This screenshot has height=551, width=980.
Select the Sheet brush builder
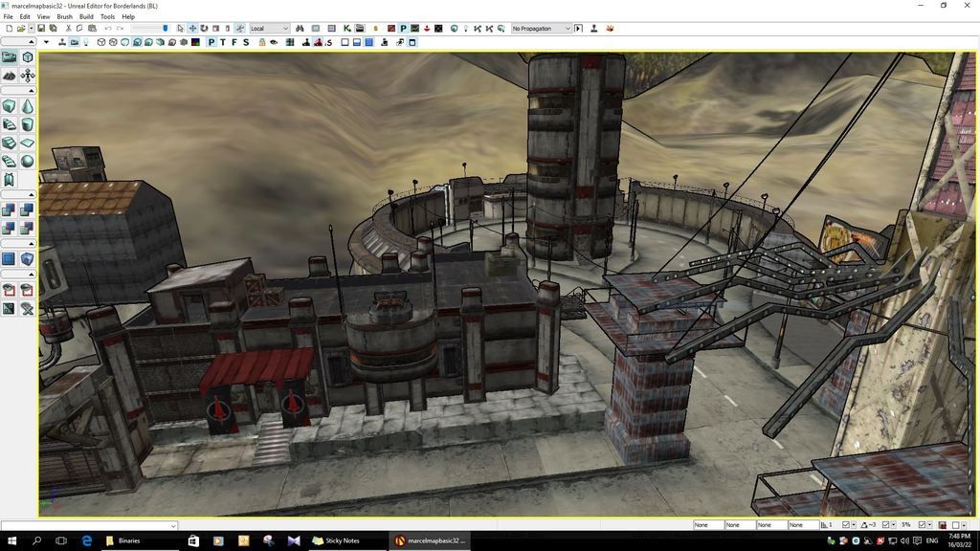pos(27,143)
